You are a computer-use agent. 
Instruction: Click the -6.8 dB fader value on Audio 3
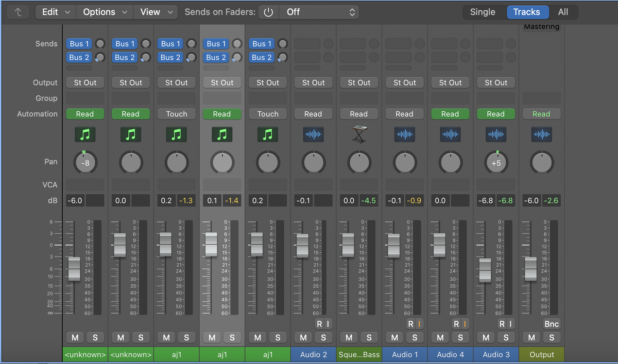[486, 200]
